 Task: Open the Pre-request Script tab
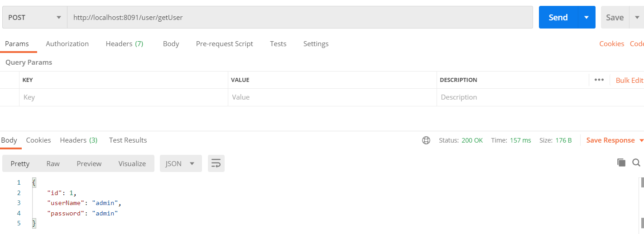224,44
